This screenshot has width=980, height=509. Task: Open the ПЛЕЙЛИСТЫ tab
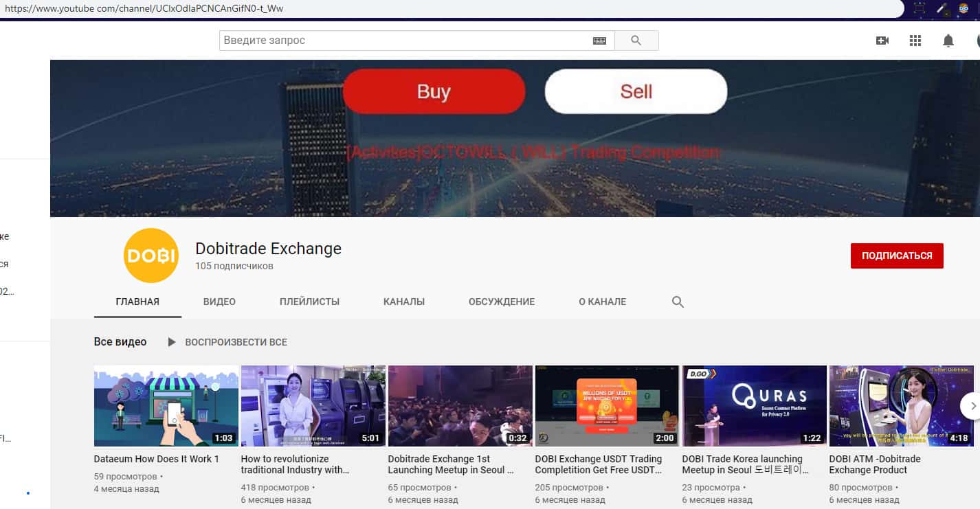(x=309, y=302)
